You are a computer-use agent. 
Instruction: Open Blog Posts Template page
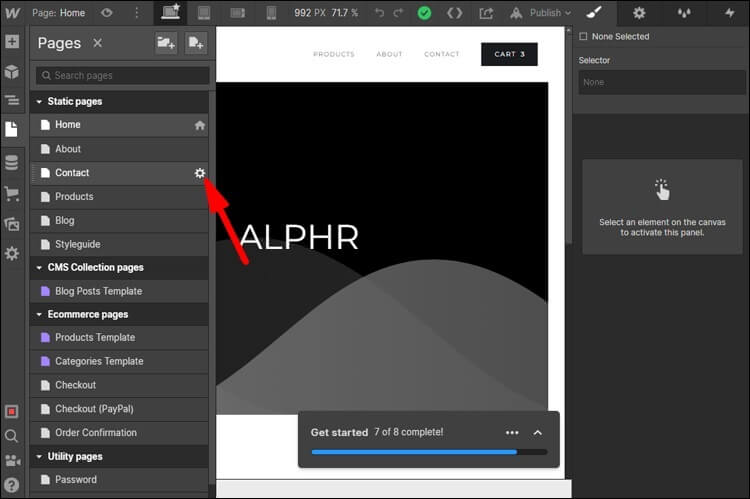(119, 291)
